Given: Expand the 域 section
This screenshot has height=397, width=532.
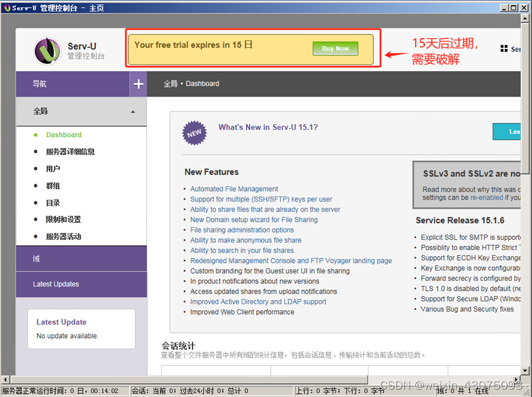Looking at the screenshot, I should point(81,259).
